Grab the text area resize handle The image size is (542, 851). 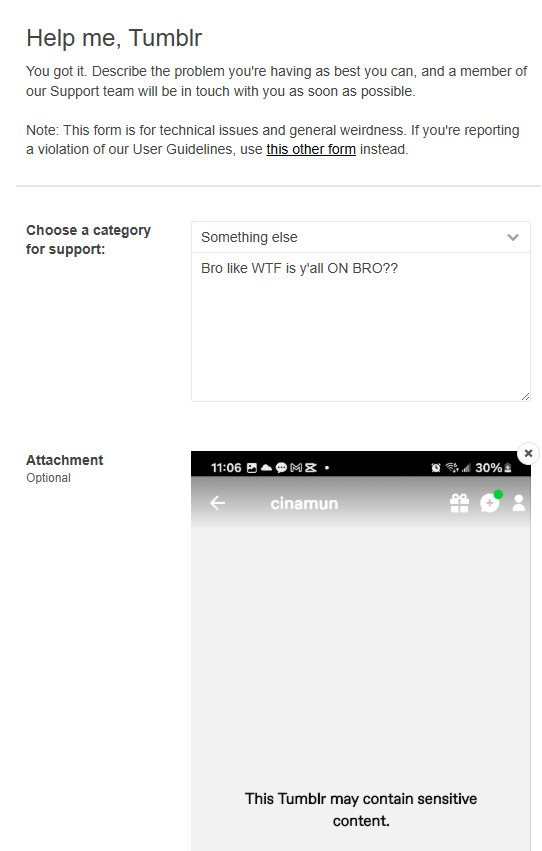(525, 397)
